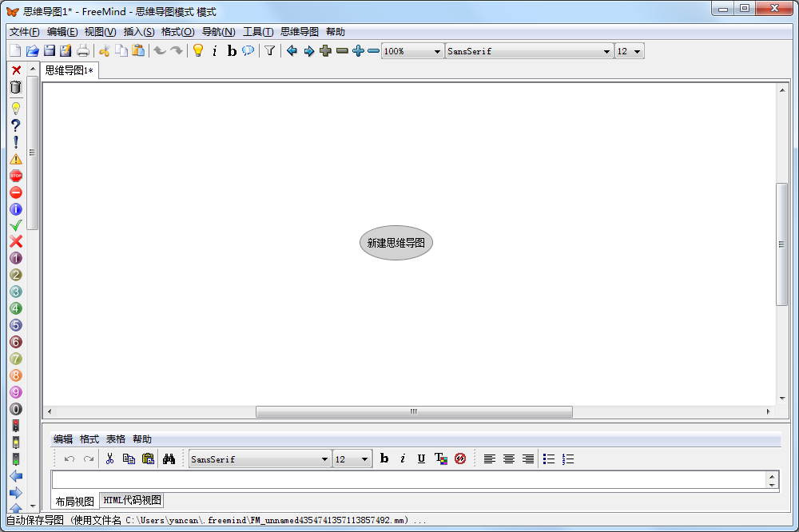Select the green check mark icon in sidebar

[x=16, y=225]
